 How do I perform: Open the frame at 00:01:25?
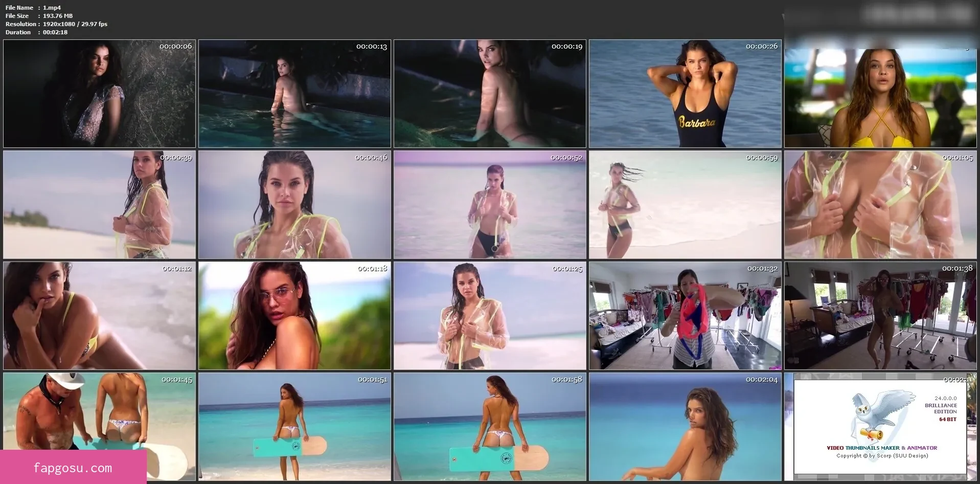click(490, 316)
